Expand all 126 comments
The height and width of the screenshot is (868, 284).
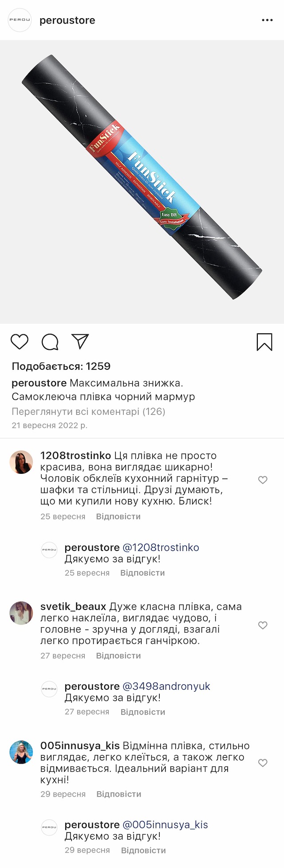pos(88,411)
